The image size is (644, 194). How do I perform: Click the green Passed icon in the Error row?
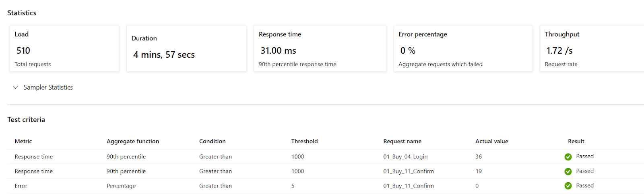[x=568, y=186]
